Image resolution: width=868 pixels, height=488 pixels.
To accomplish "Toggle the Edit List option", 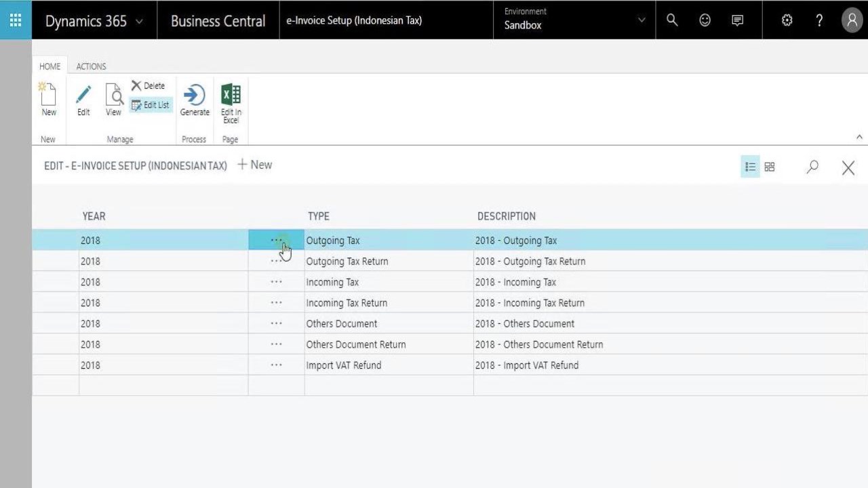I will click(x=150, y=105).
